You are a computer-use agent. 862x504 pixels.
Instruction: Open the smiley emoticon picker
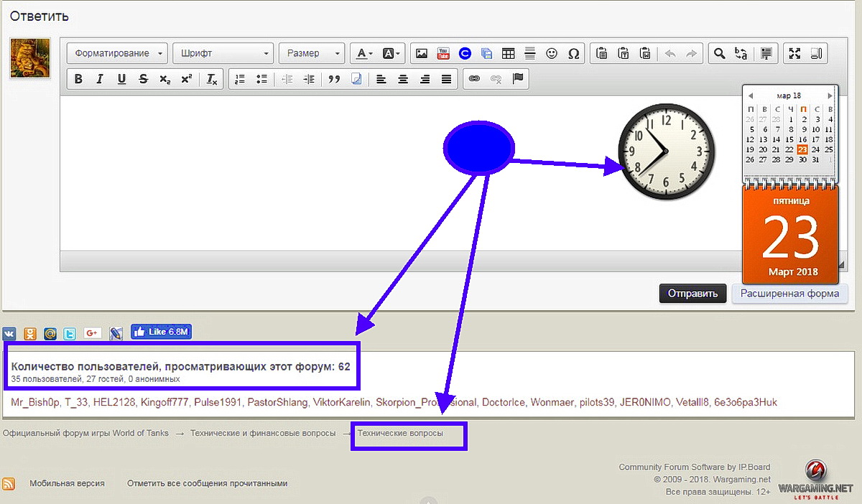(552, 53)
